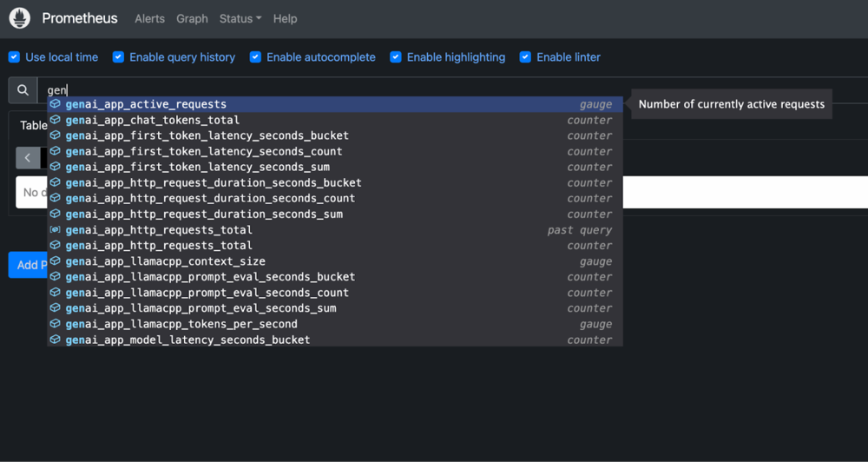Screen dimensions: 868x462
Task: Toggle the Enable linter checkbox
Action: click(x=525, y=57)
